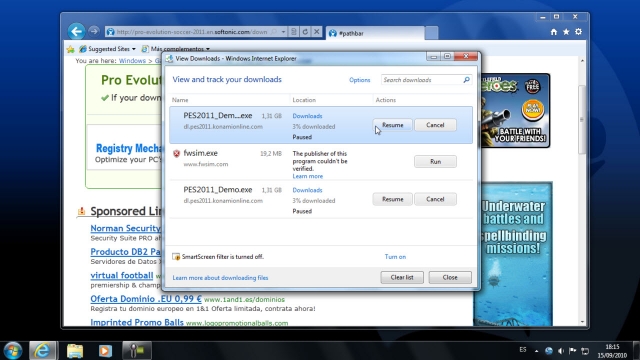
Task: Click the network tray icon
Action: coord(585,351)
